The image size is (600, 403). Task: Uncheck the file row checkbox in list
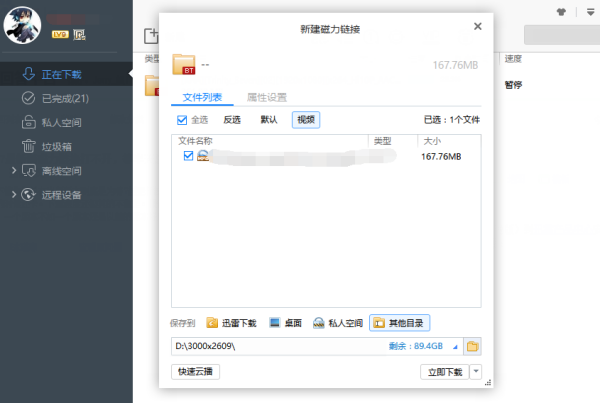point(188,156)
